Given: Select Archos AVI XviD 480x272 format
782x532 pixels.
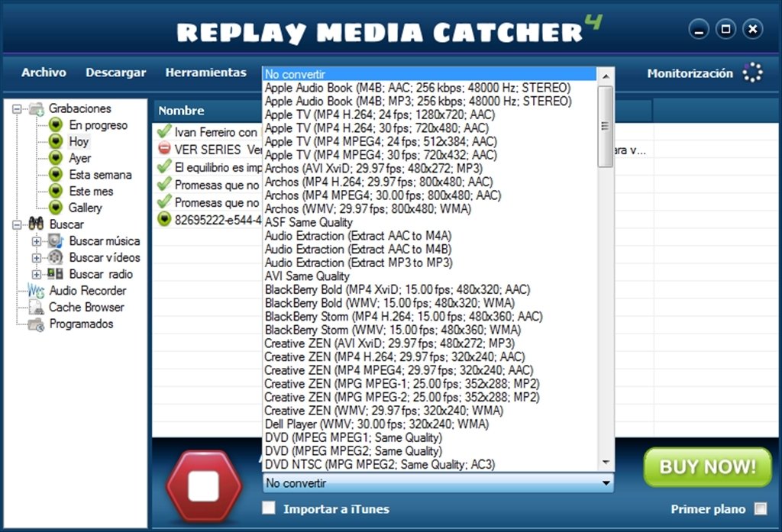Looking at the screenshot, I should click(x=430, y=169).
